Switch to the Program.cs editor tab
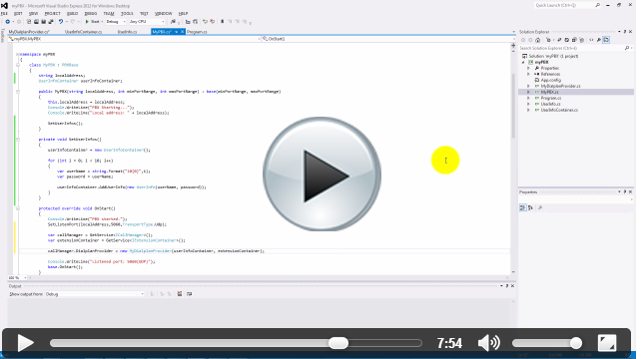644x359 pixels. [197, 32]
